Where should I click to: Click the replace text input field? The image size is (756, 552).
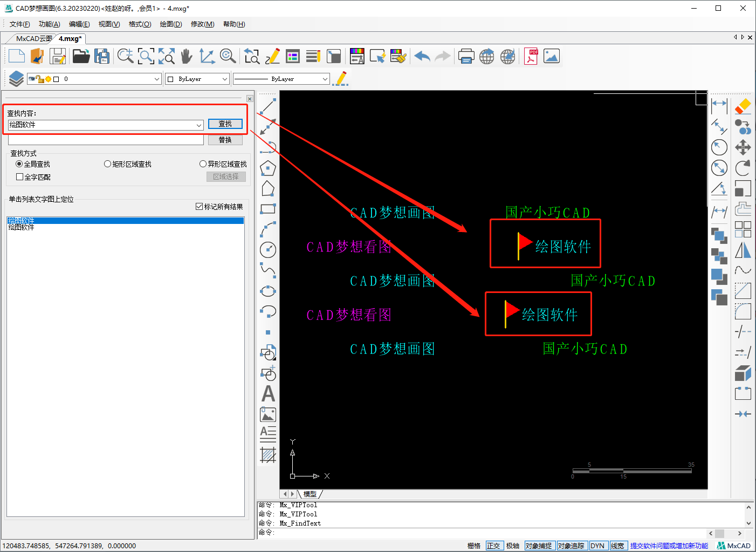(x=106, y=140)
